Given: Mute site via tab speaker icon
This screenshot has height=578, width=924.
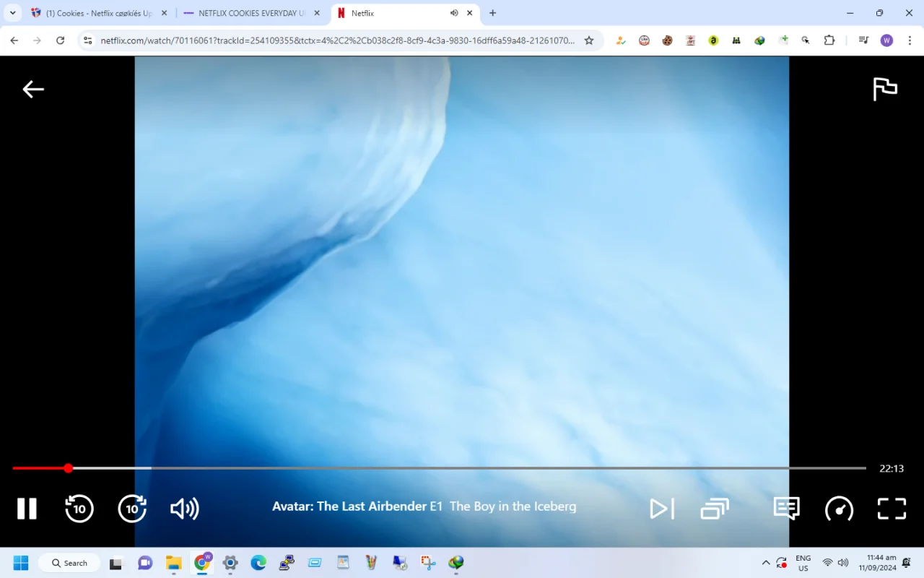Looking at the screenshot, I should point(454,13).
